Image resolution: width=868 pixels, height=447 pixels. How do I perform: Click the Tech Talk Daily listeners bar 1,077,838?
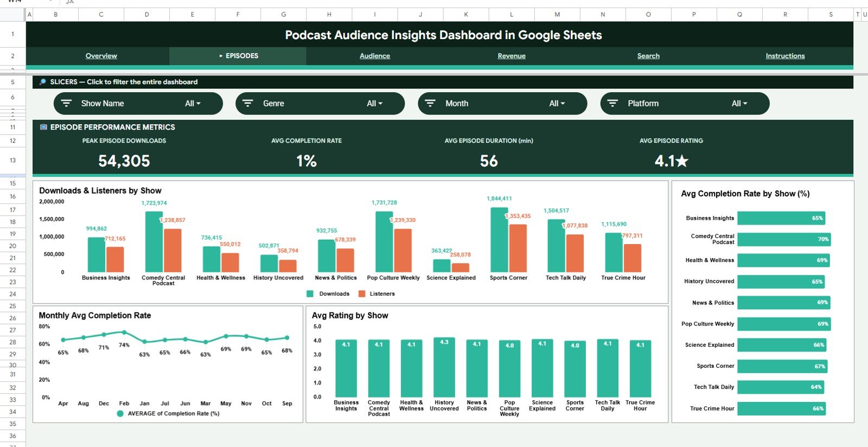[575, 253]
